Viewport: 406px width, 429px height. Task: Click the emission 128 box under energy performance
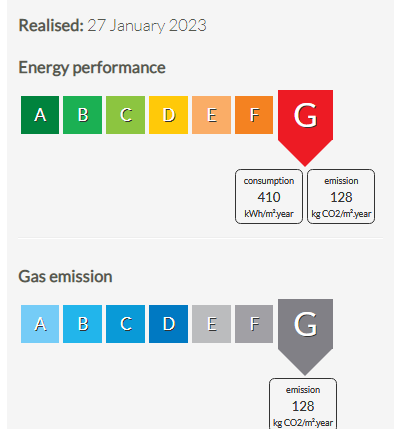[x=341, y=196]
